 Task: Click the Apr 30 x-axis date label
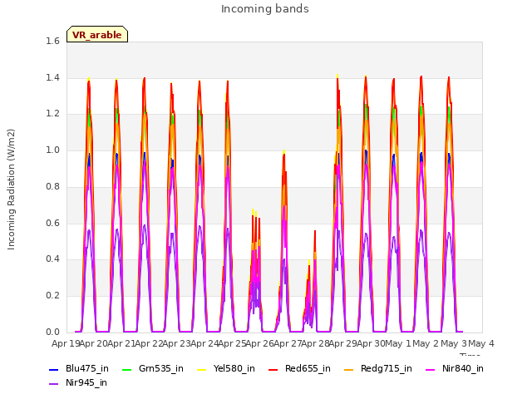[x=372, y=343]
